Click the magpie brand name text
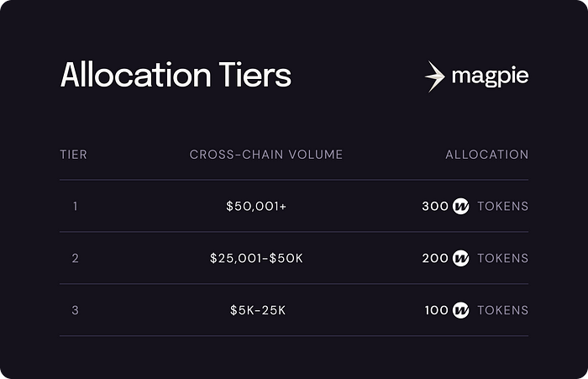 (x=490, y=77)
